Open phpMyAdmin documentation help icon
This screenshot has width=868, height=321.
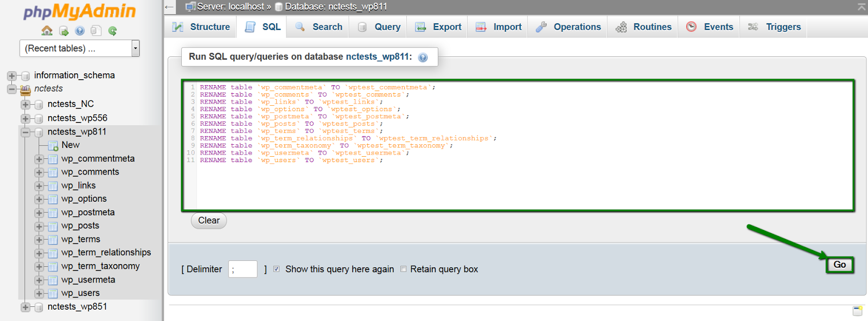(x=80, y=31)
